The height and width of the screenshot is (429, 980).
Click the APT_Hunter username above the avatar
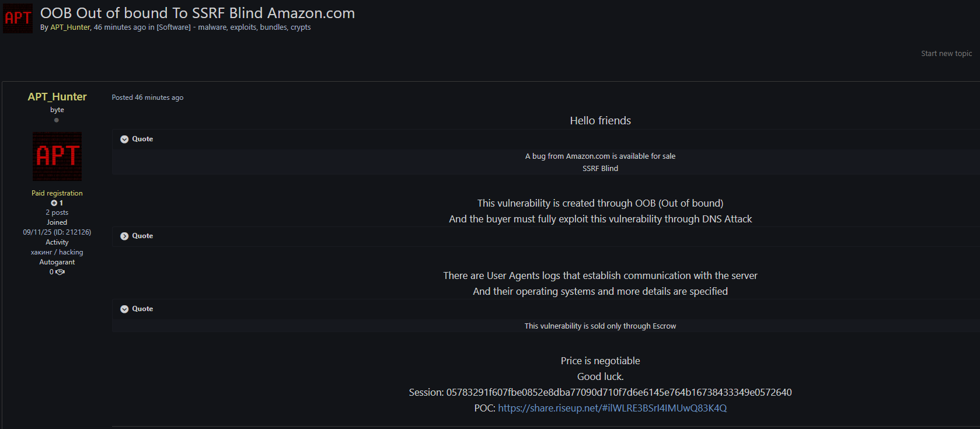pyautogui.click(x=57, y=97)
